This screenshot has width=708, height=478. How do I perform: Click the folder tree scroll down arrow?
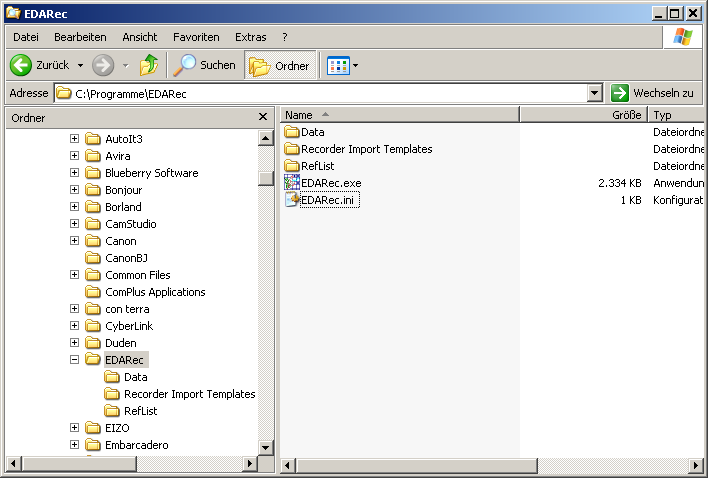266,447
